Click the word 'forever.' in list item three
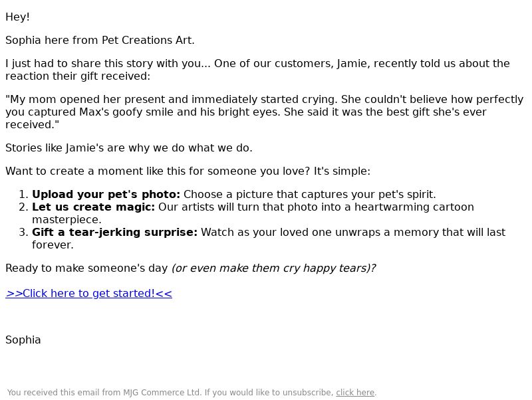Image resolution: width=532 pixels, height=400 pixels. coord(53,245)
